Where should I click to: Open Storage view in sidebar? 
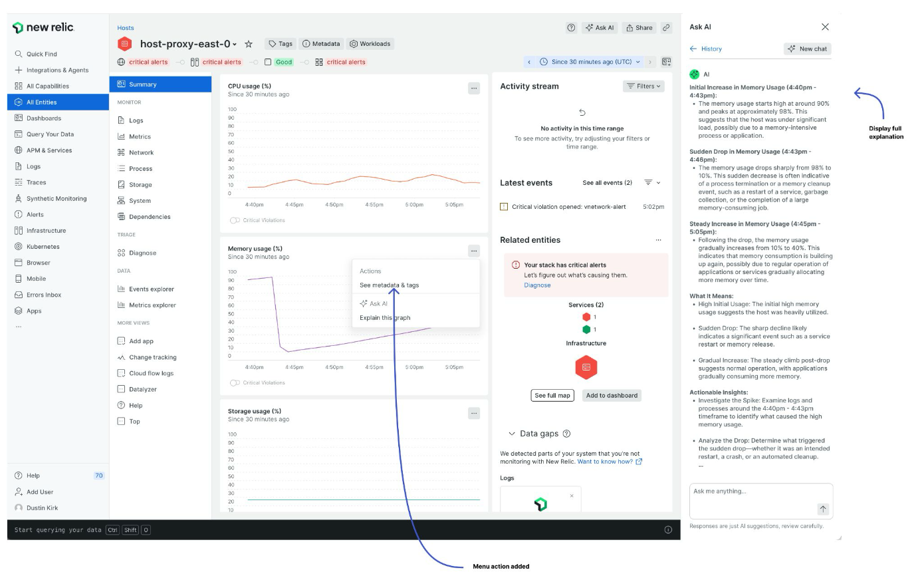coord(135,184)
